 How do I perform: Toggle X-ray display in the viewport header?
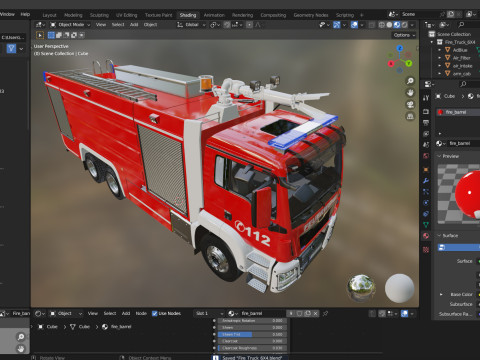pyautogui.click(x=372, y=25)
